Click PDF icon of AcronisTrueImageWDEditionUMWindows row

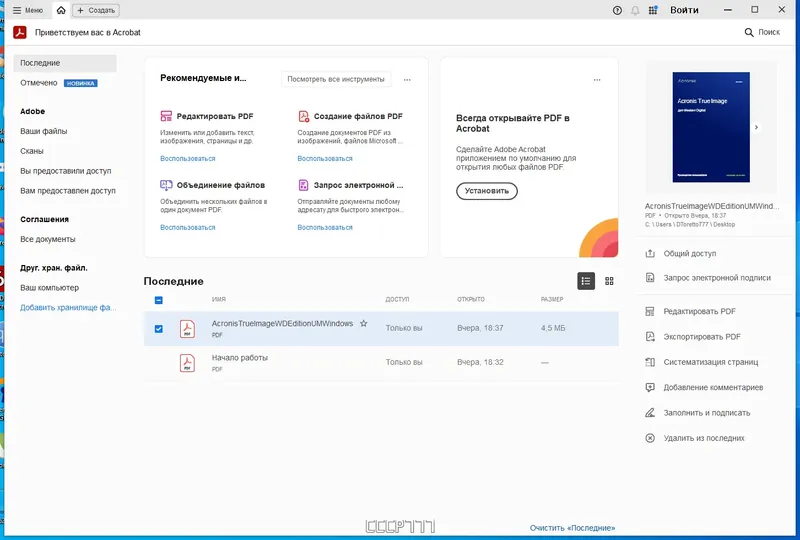(187, 329)
